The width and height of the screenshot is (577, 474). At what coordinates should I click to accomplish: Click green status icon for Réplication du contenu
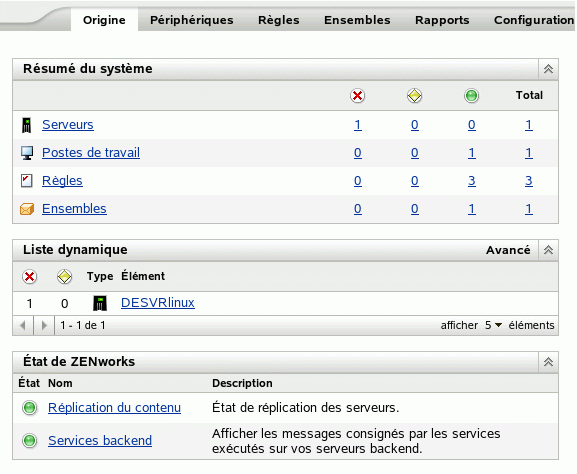(29, 408)
